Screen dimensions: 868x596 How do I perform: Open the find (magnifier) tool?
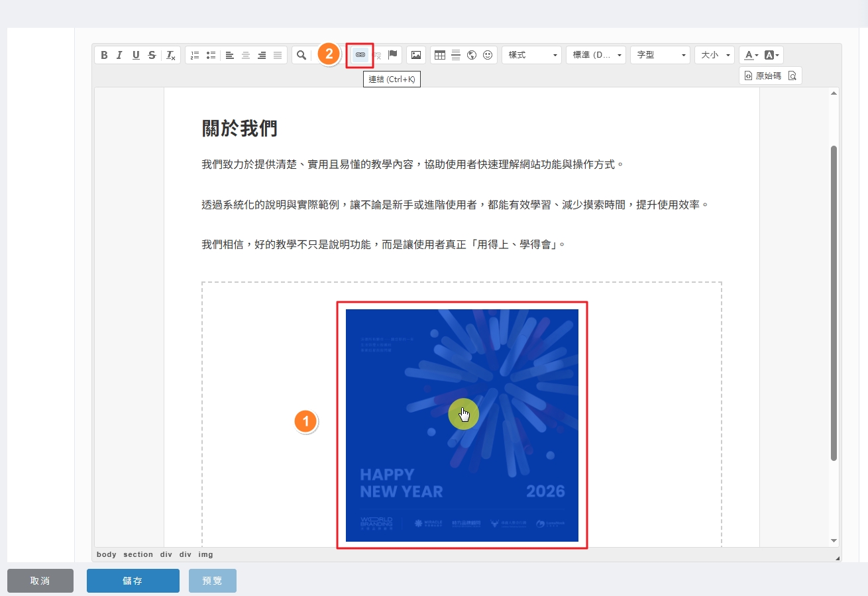[x=301, y=55]
